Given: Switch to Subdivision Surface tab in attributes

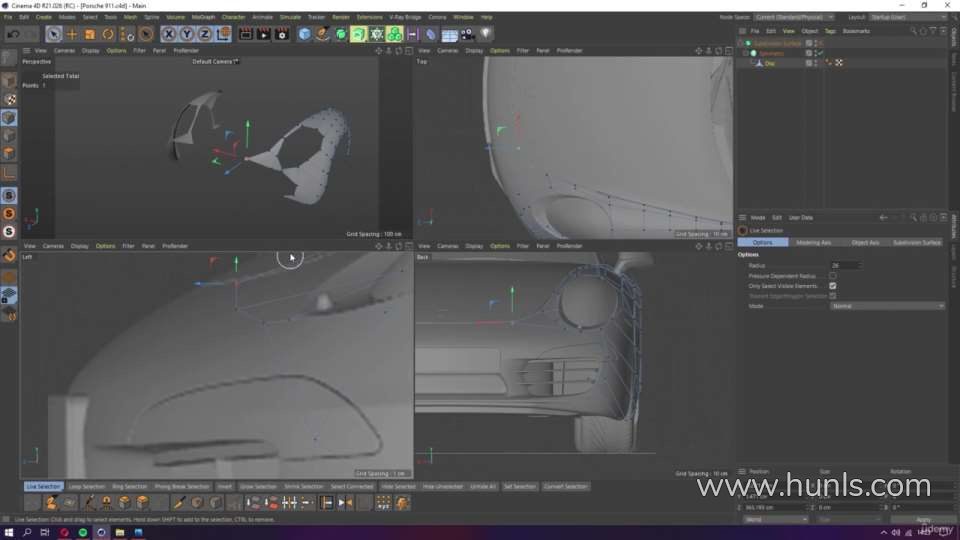Looking at the screenshot, I should click(x=917, y=242).
